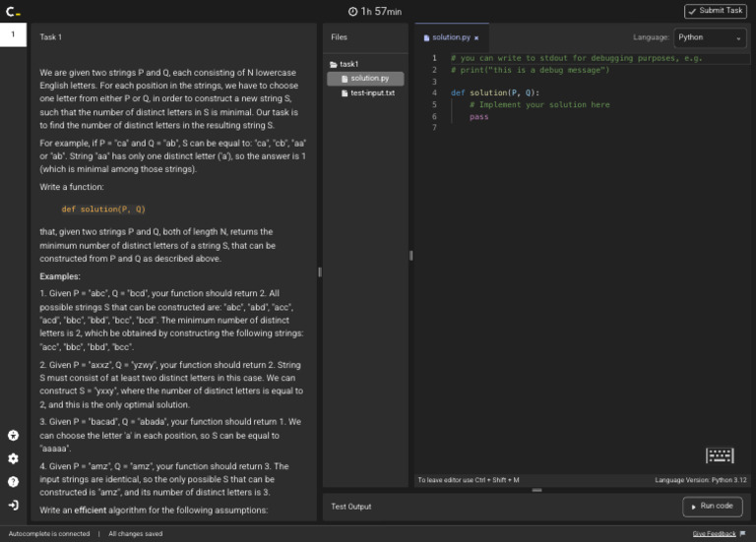Click on editor line with 'pass'
Viewport: 756px width, 542px height.
click(478, 116)
